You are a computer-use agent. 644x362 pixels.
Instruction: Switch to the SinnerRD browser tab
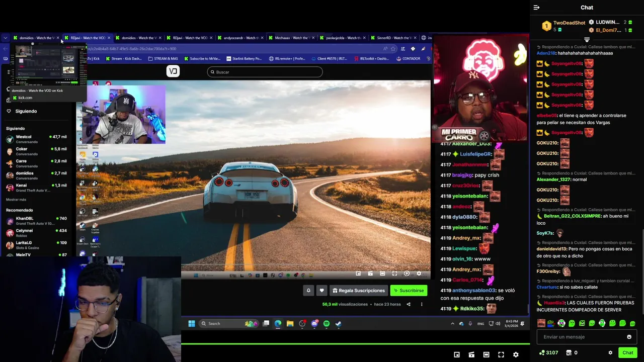point(393,38)
